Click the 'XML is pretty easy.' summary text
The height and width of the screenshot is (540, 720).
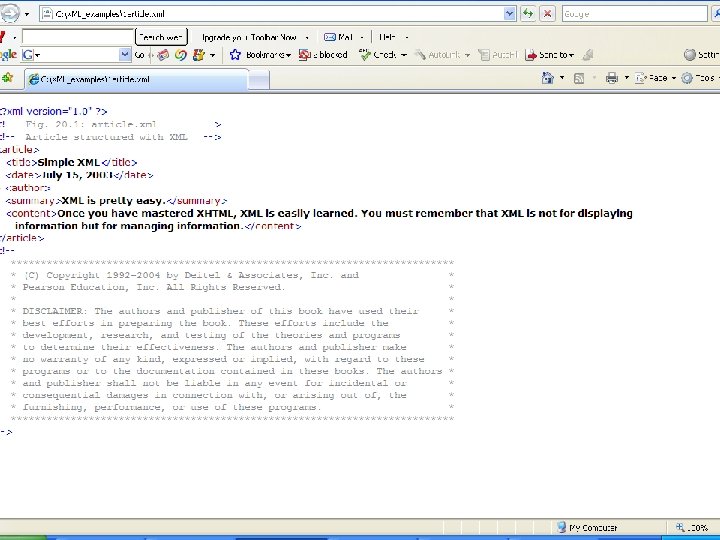tap(113, 201)
